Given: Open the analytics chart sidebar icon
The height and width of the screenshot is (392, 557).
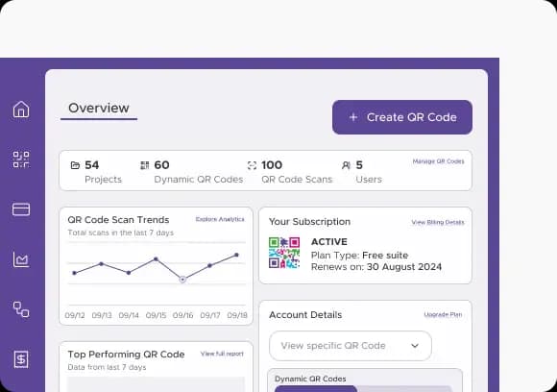Looking at the screenshot, I should pyautogui.click(x=21, y=259).
